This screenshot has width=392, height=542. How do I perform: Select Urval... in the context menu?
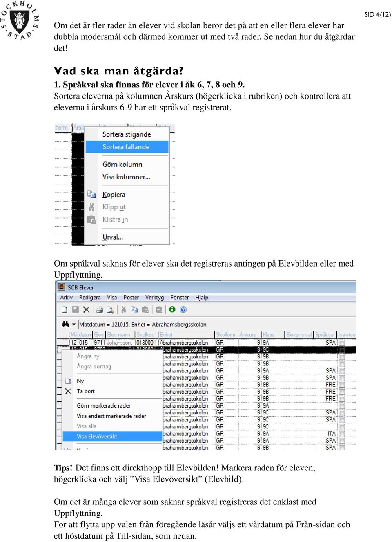pyautogui.click(x=127, y=237)
